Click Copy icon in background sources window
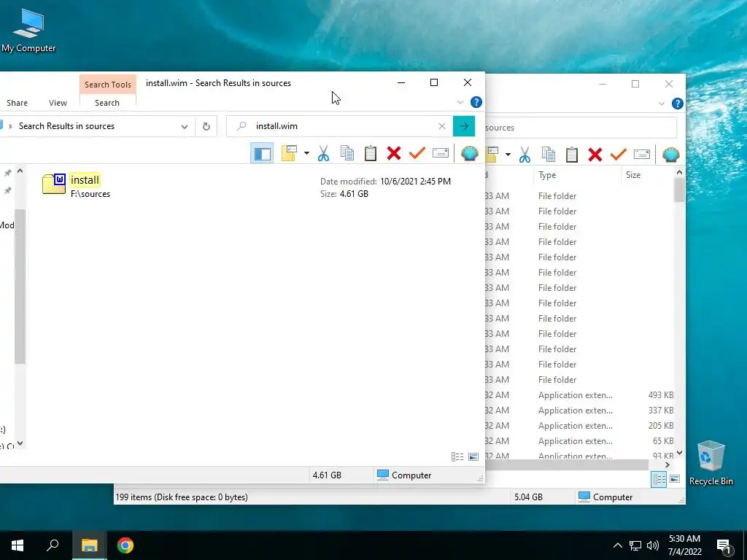The height and width of the screenshot is (560, 747). pos(549,155)
